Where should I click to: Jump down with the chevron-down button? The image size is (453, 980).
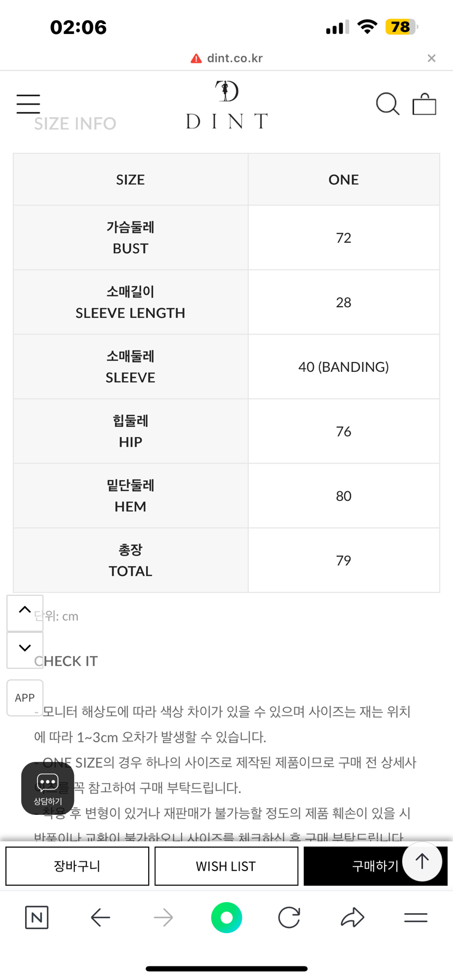coord(25,650)
